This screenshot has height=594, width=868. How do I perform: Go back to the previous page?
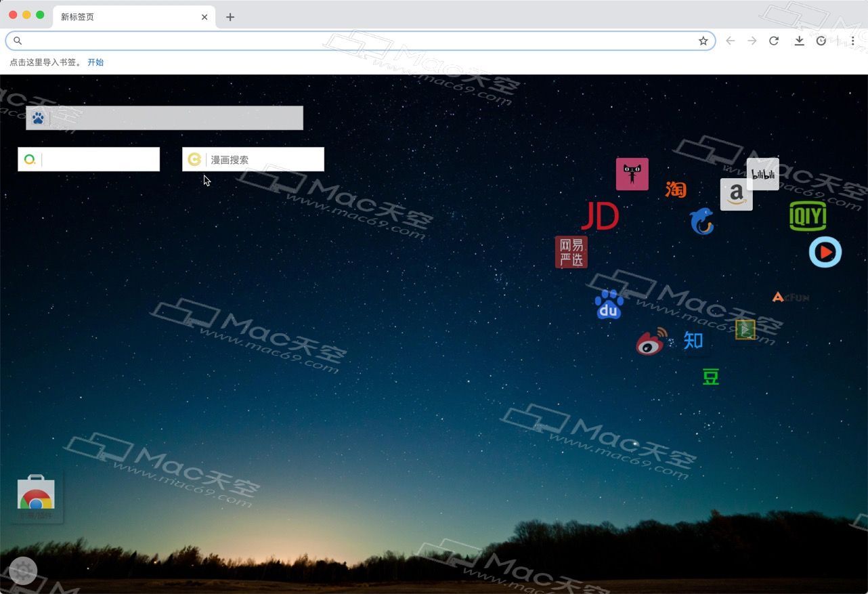click(x=730, y=41)
